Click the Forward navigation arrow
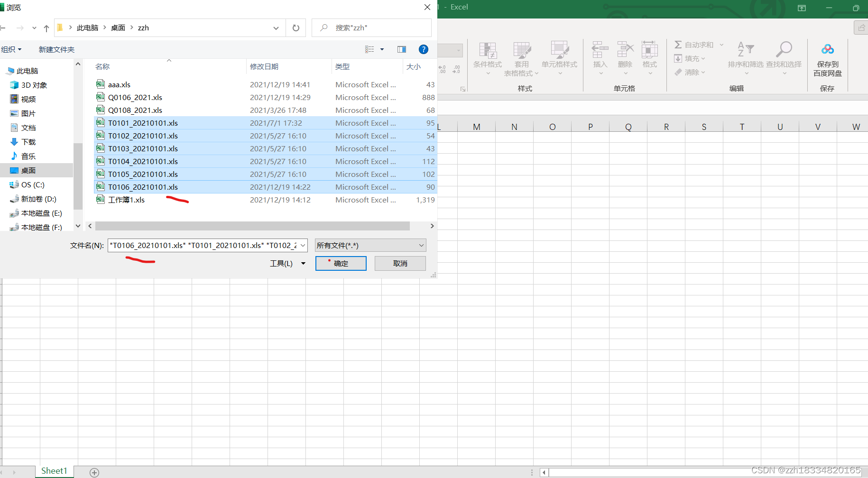868x478 pixels. 20,28
